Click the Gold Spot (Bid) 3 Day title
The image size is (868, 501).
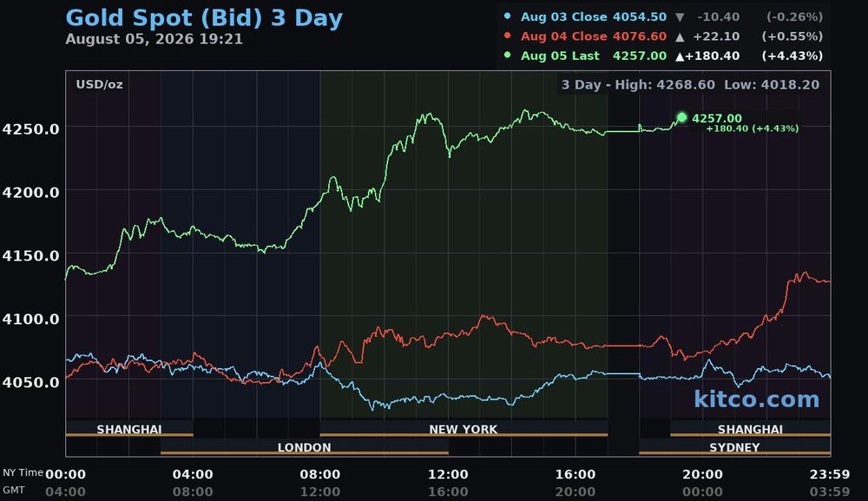[204, 17]
